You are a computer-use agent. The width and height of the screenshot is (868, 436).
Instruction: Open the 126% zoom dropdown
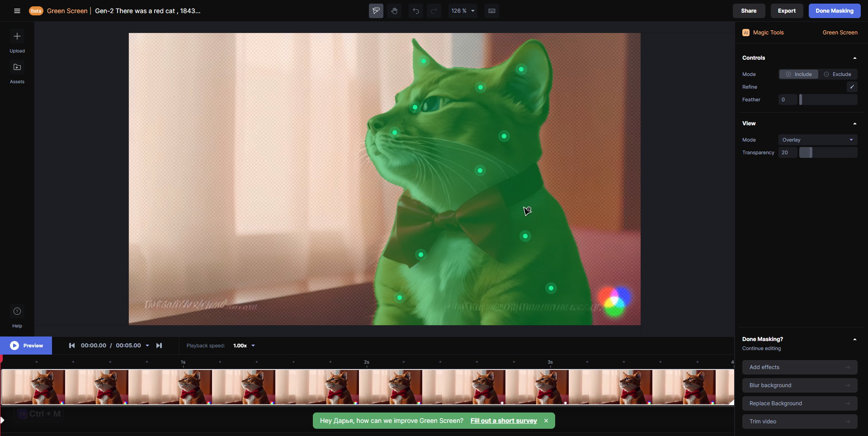463,11
